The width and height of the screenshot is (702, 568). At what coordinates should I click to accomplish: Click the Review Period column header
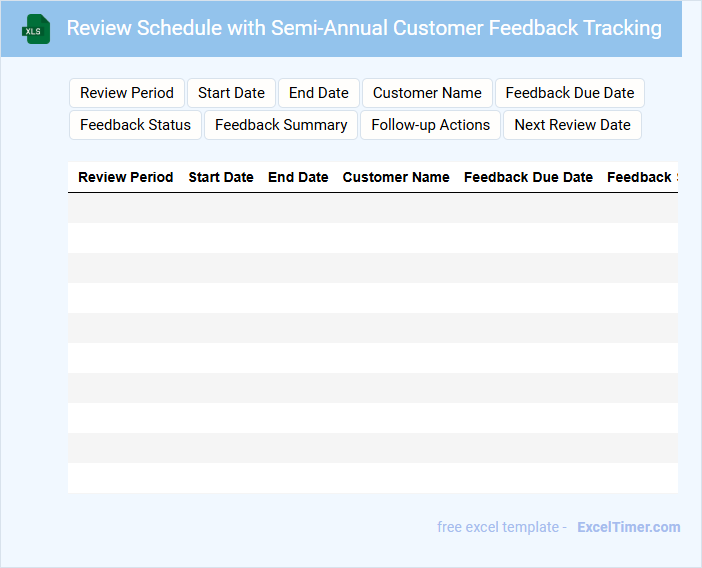(126, 177)
